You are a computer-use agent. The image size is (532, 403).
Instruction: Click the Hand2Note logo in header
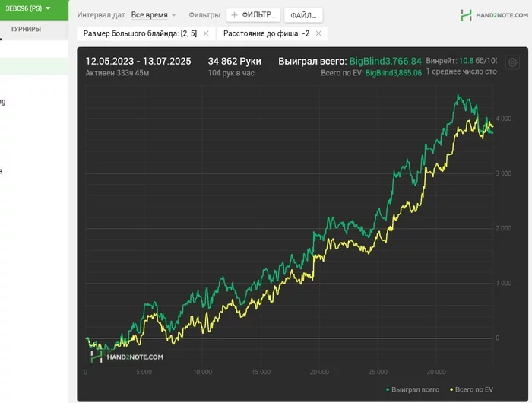[492, 14]
